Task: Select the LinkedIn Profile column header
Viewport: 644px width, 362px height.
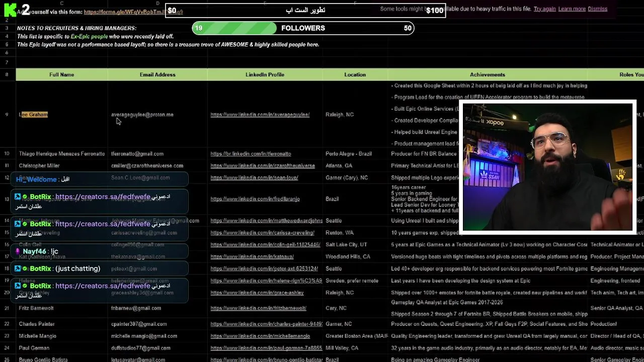Action: click(265, 74)
